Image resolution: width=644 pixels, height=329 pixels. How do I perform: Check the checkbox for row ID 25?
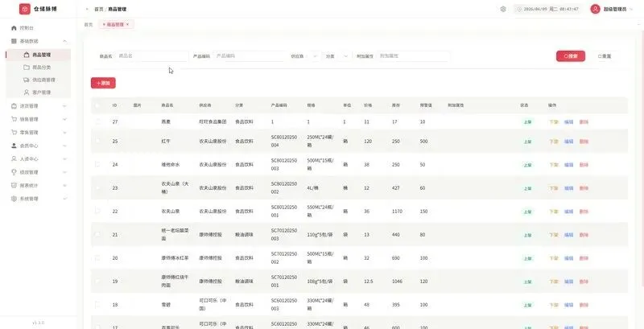tap(97, 141)
